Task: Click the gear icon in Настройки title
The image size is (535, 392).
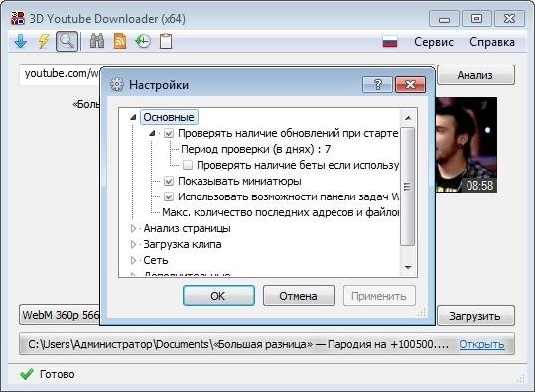Action: 117,85
